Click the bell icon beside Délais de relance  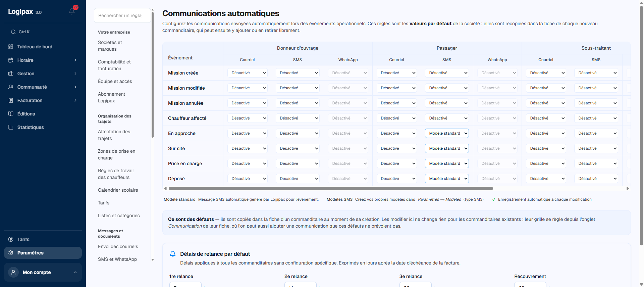pyautogui.click(x=173, y=254)
